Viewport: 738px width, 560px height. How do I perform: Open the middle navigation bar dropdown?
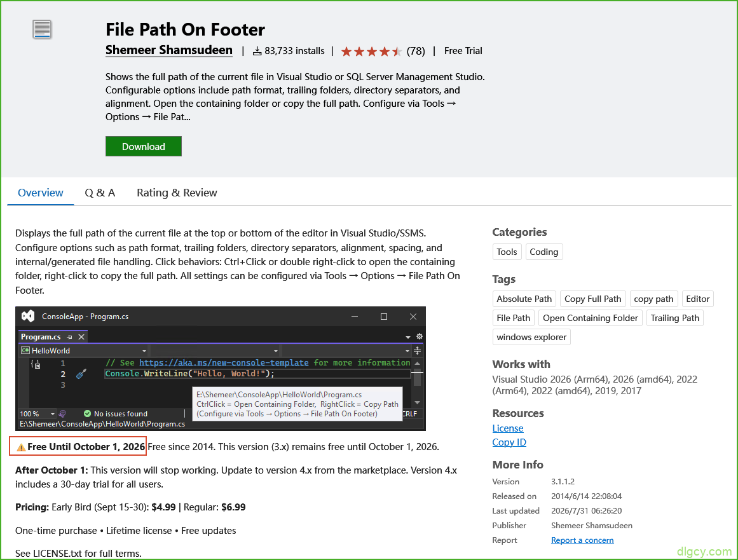pyautogui.click(x=276, y=351)
